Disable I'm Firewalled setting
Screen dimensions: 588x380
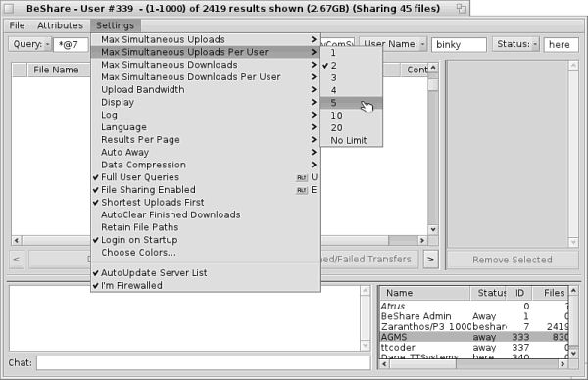(x=206, y=286)
